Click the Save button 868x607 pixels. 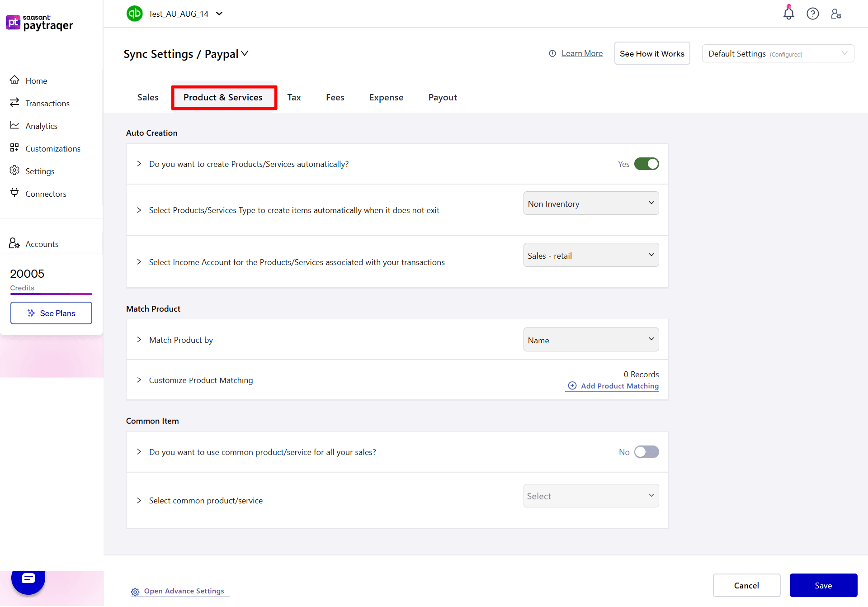(x=823, y=585)
